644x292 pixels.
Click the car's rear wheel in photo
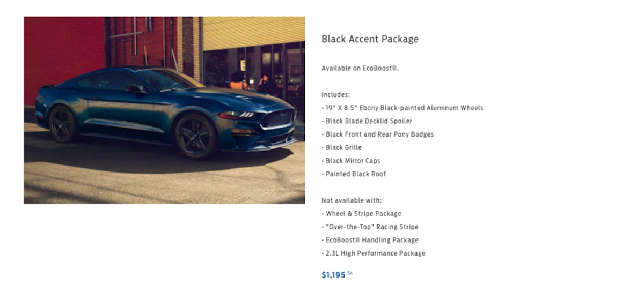point(63,124)
